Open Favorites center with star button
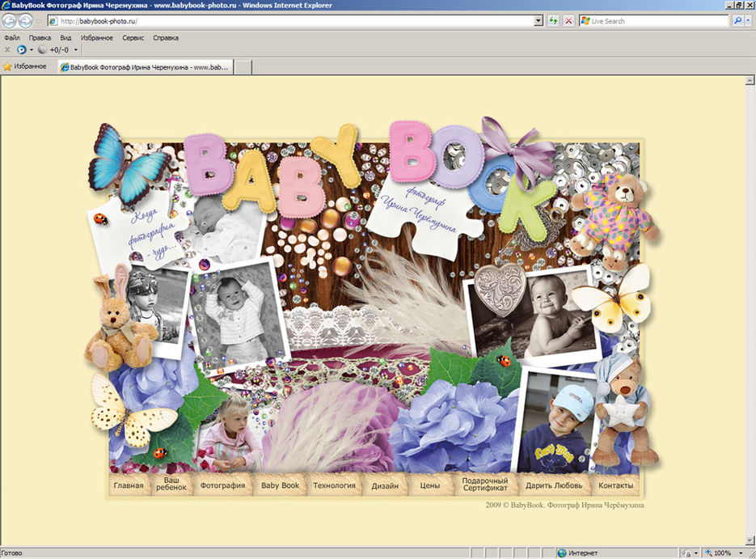This screenshot has height=559, width=756. click(x=24, y=66)
